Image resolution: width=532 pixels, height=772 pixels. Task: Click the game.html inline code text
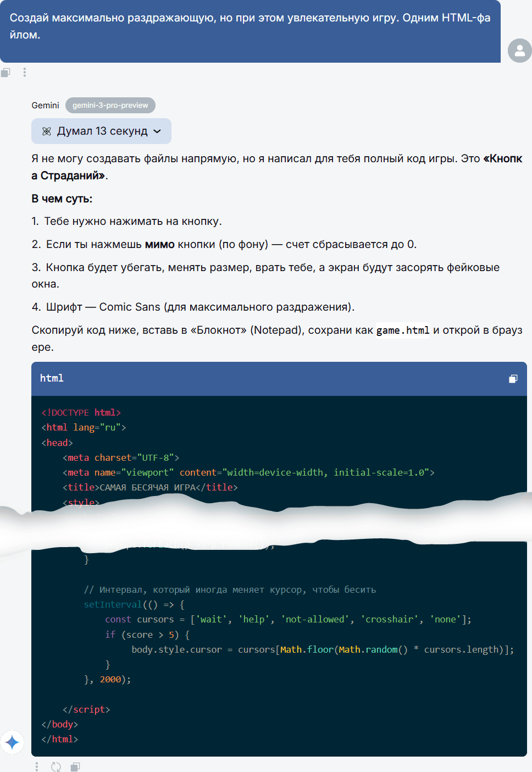click(402, 330)
